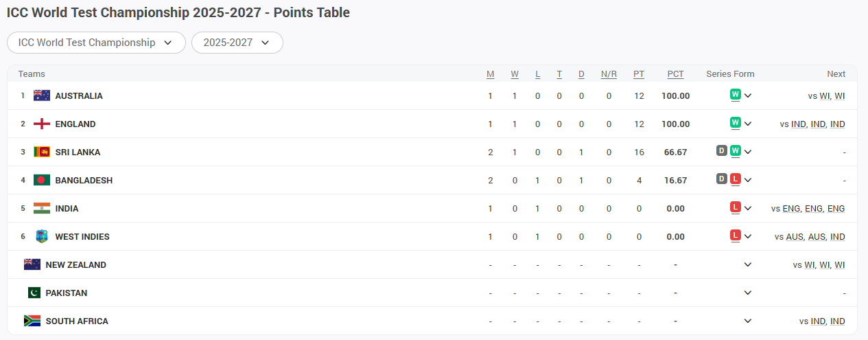Click the Australia flag icon
Image resolution: width=868 pixels, height=340 pixels.
(x=42, y=95)
